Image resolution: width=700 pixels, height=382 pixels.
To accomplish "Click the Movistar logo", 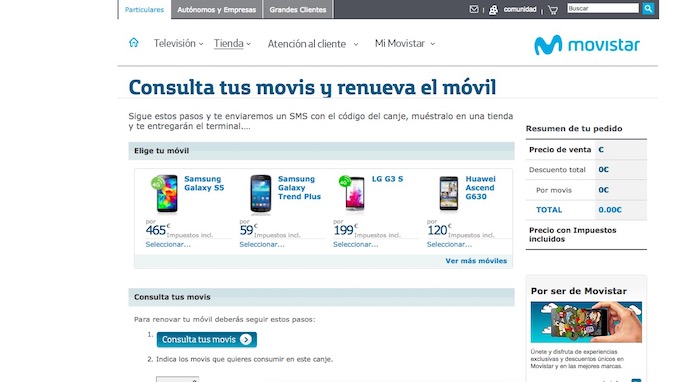I will 587,45.
